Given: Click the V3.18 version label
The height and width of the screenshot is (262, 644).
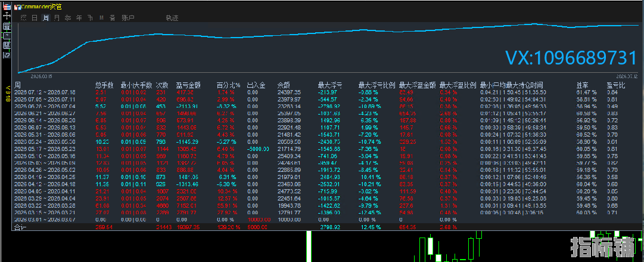Looking at the screenshot, I should pyautogui.click(x=7, y=93).
